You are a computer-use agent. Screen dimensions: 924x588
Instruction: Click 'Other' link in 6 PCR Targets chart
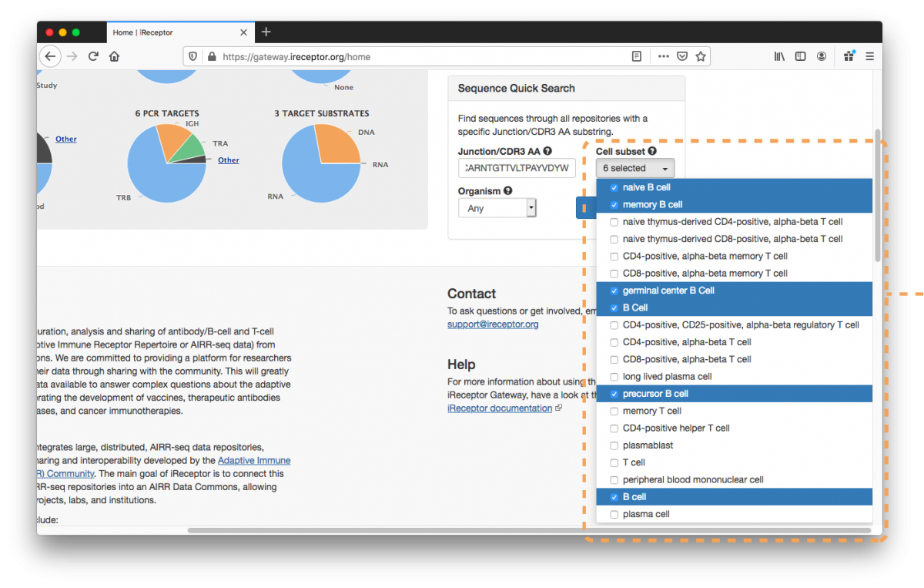point(229,160)
